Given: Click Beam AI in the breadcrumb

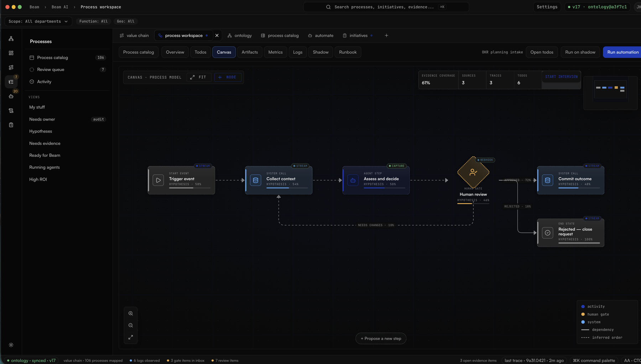Looking at the screenshot, I should pos(60,7).
